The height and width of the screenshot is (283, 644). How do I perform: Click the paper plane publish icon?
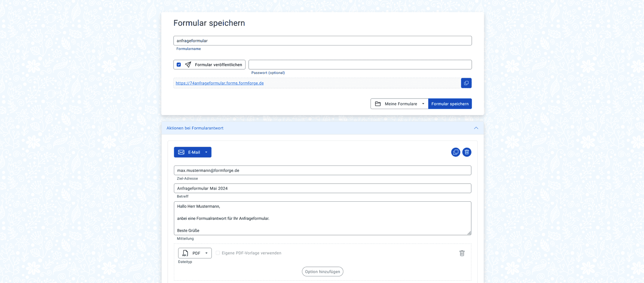(188, 65)
